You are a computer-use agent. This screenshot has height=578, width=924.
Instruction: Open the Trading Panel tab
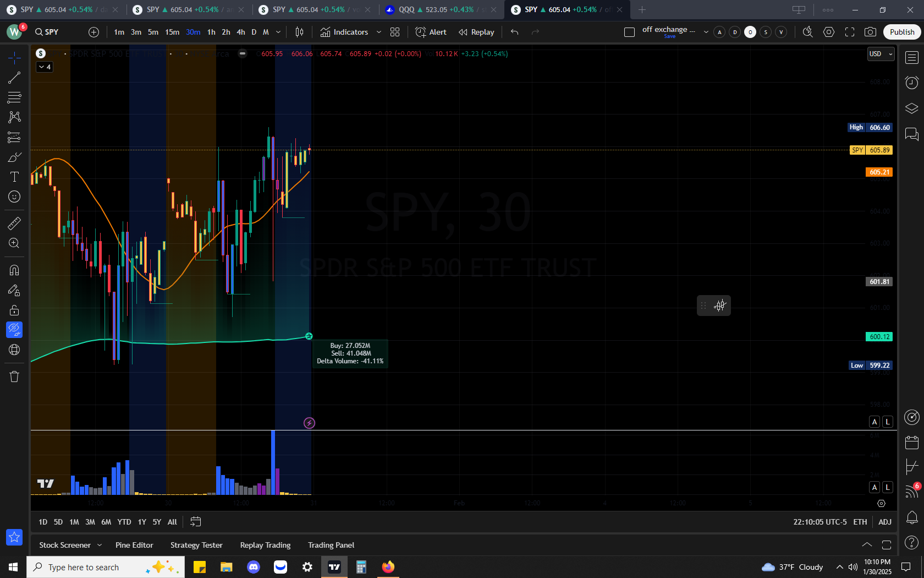click(x=331, y=545)
